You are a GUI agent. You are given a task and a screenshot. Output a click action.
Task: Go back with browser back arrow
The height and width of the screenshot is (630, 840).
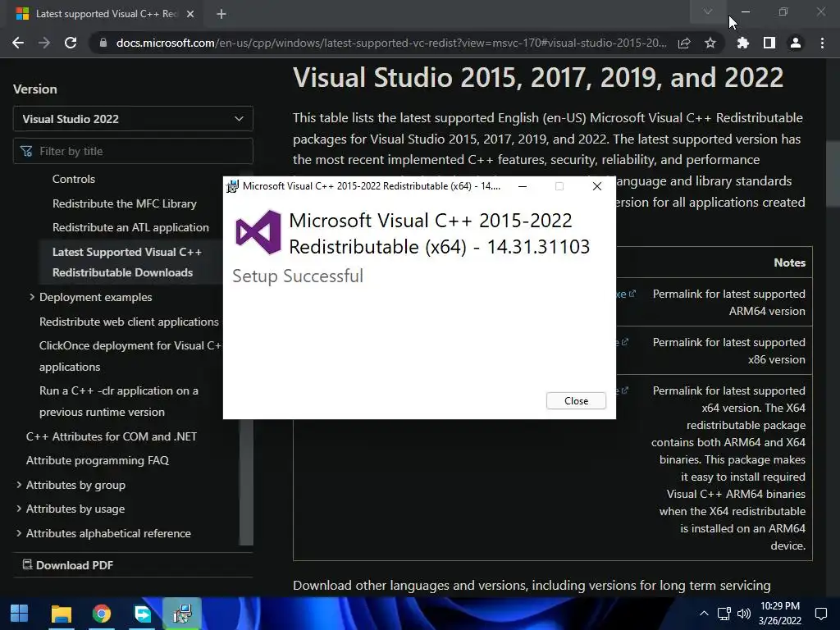(18, 43)
